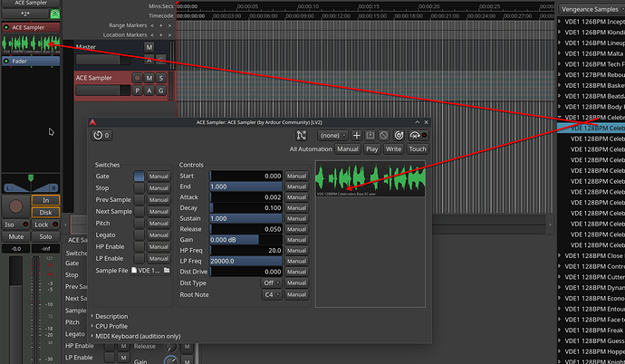Open sample file browser folder icon
This screenshot has height=364, width=625.
[x=167, y=271]
